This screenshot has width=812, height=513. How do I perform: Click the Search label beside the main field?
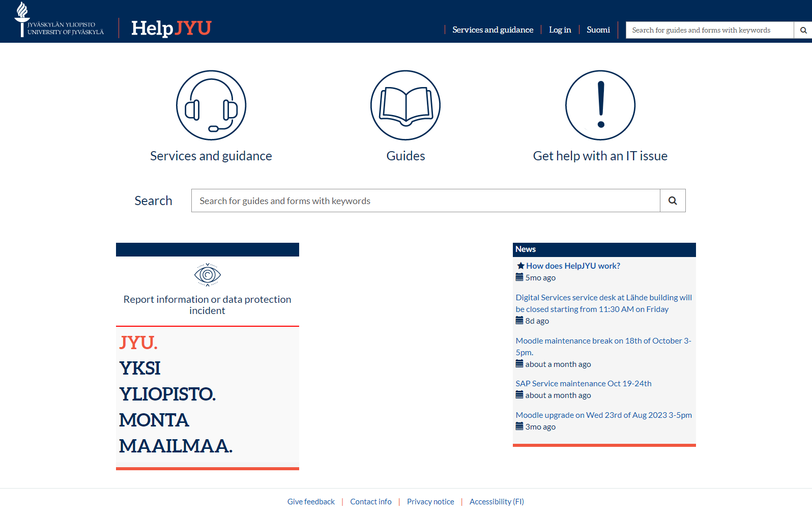tap(153, 201)
